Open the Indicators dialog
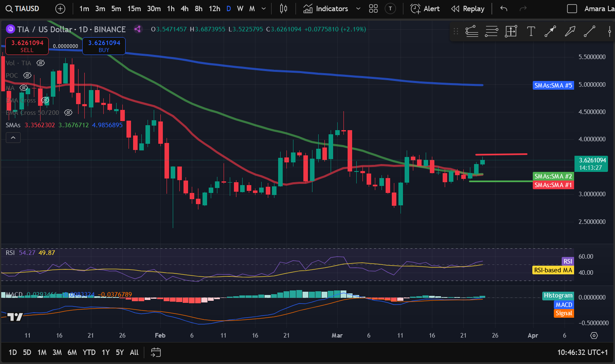 (x=326, y=9)
